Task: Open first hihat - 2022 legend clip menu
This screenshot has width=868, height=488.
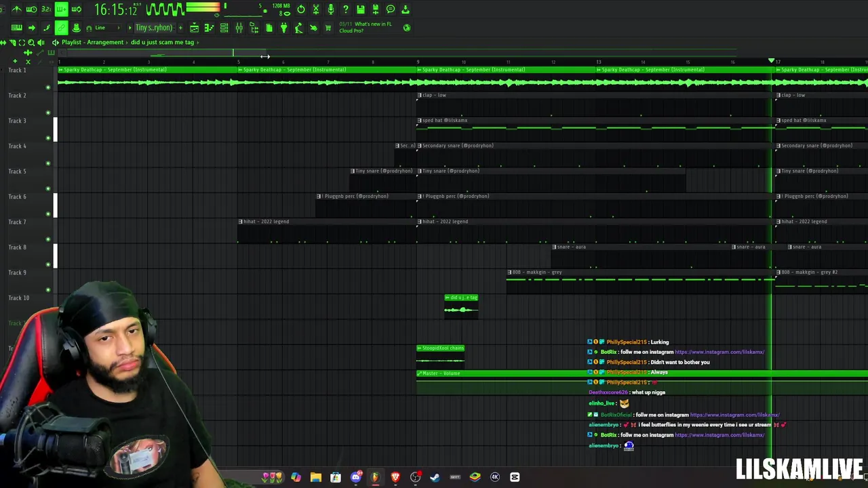Action: pos(241,222)
